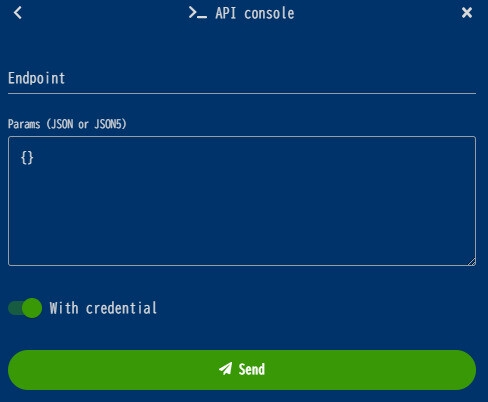The image size is (488, 402).
Task: Close the API console with the X icon
Action: point(467,13)
